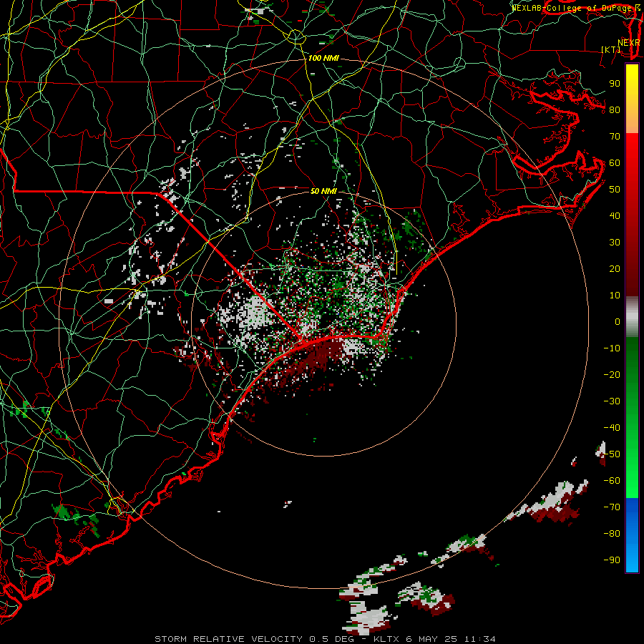Select the -10 value on the velocity scale
This screenshot has height=644, width=644.
[612, 348]
